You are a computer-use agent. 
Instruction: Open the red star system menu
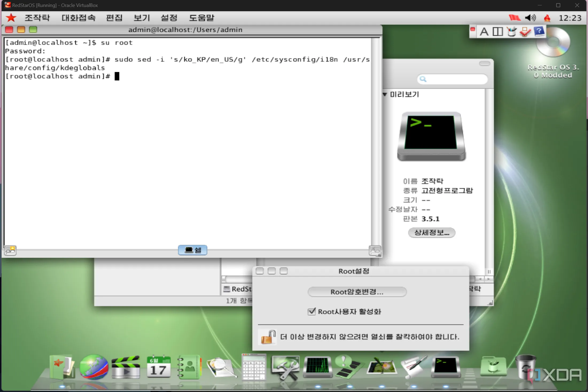(11, 18)
